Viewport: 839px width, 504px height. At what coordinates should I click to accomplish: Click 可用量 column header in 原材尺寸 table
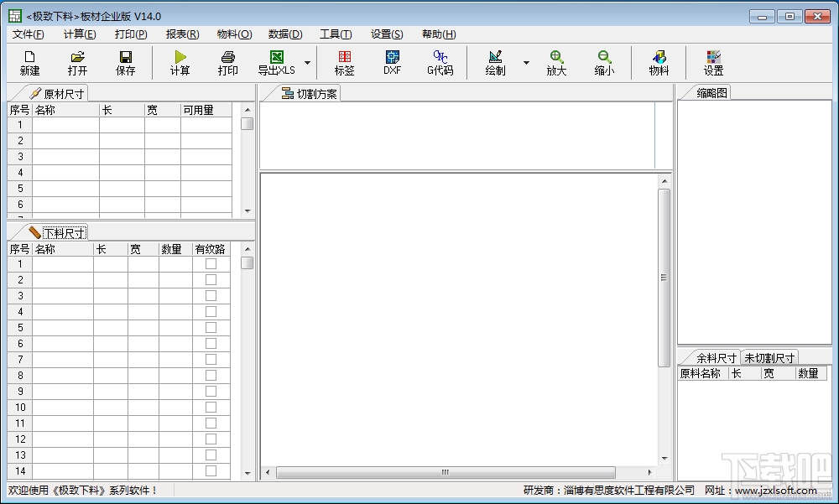(x=206, y=110)
